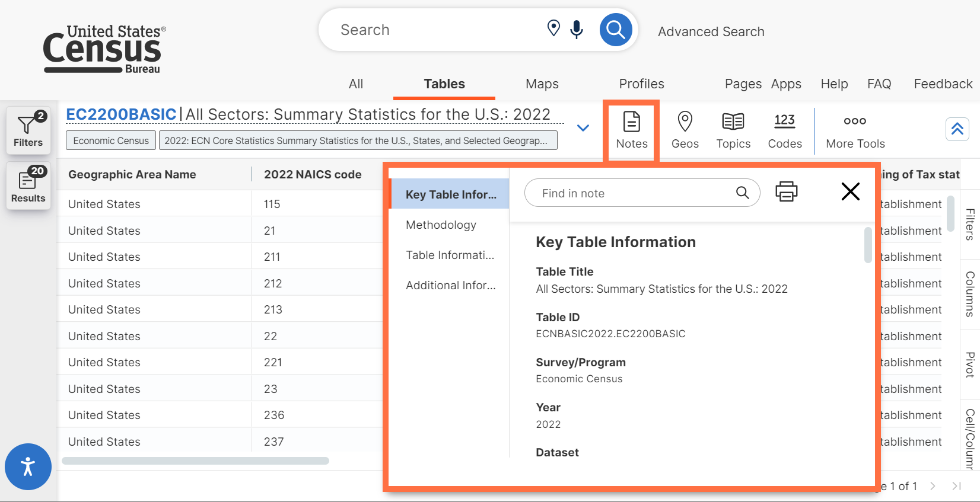Screen dimensions: 980x502
Task: Click the Economic Census tag button
Action: 111,140
